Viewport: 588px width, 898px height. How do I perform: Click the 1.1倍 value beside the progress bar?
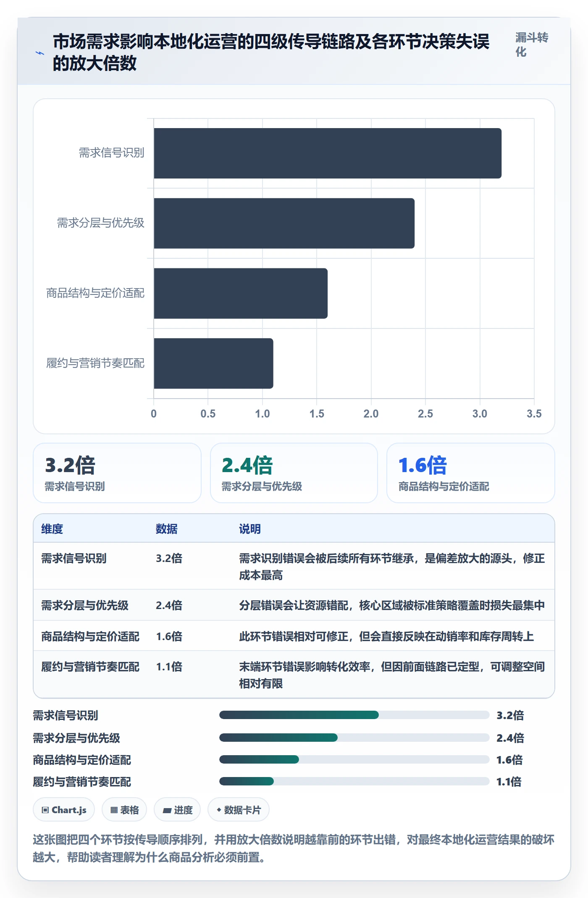(509, 782)
